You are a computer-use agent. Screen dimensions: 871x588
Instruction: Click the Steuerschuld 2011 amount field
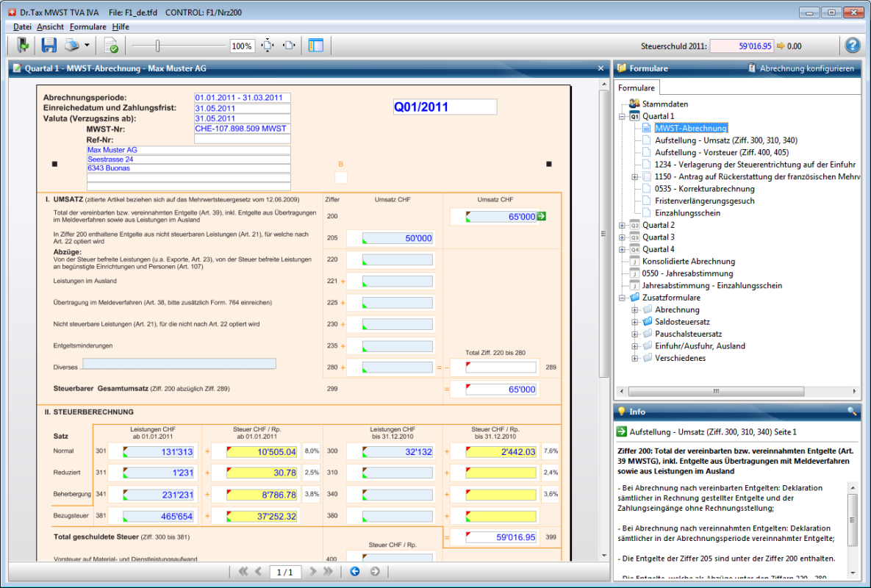[742, 46]
